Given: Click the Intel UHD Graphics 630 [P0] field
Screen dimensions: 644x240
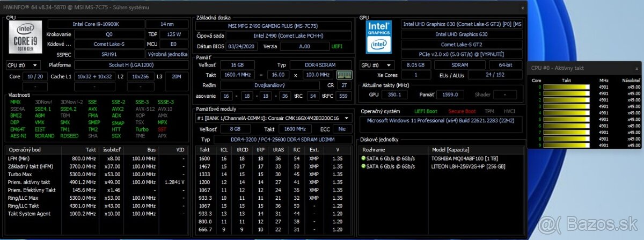Looking at the screenshot, I should point(462,24).
